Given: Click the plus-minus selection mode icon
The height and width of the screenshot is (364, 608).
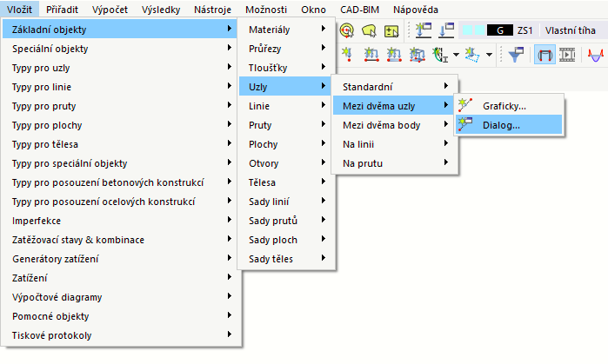Looking at the screenshot, I should (391, 30).
